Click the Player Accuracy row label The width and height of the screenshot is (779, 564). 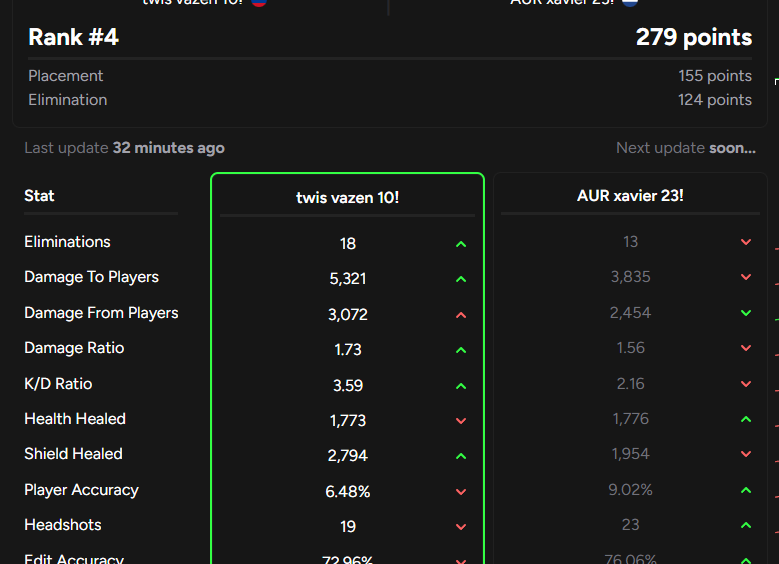click(81, 490)
